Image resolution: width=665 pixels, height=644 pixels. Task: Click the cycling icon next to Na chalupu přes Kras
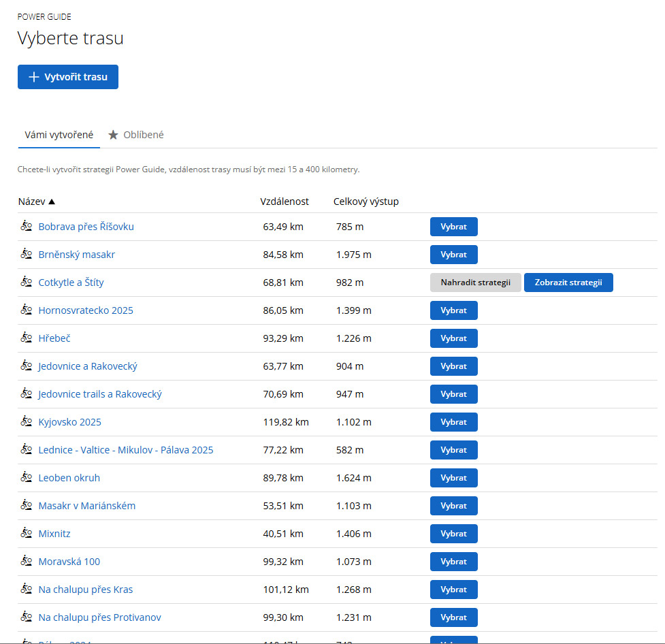coord(27,589)
